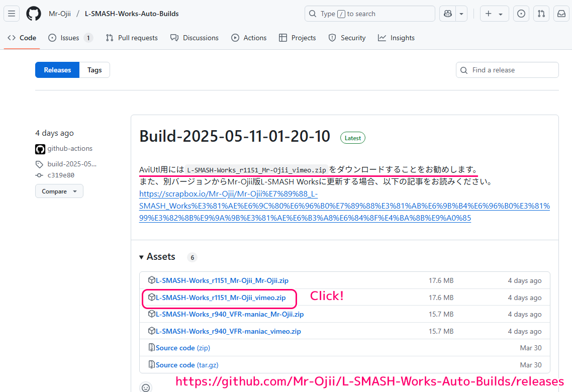Expand the Copilot dropdown arrow

(x=461, y=14)
